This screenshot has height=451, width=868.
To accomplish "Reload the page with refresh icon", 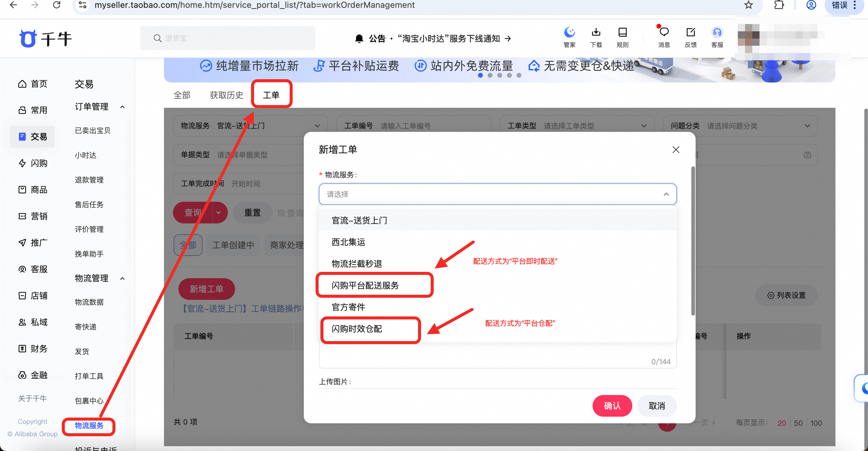I will click(57, 5).
